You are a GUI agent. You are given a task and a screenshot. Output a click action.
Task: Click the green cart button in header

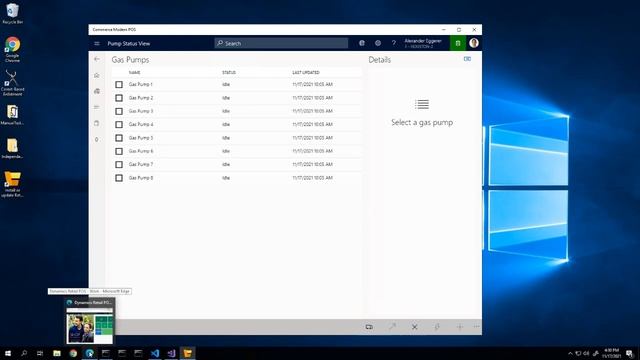(458, 43)
